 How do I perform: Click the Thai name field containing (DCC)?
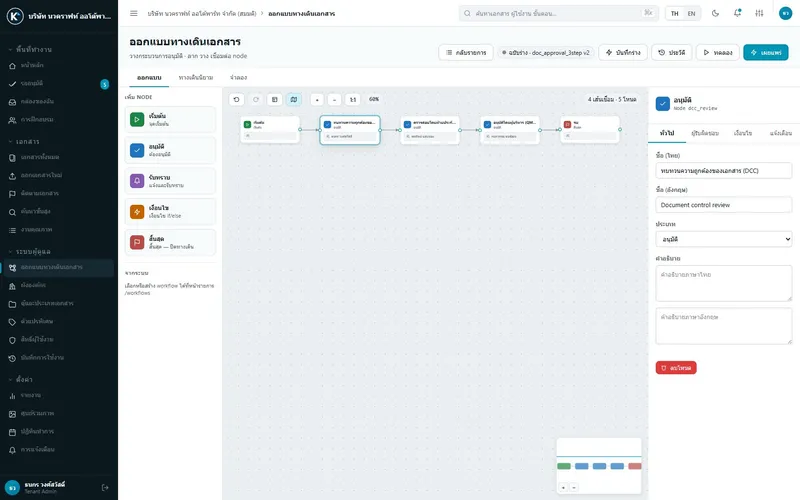click(723, 170)
